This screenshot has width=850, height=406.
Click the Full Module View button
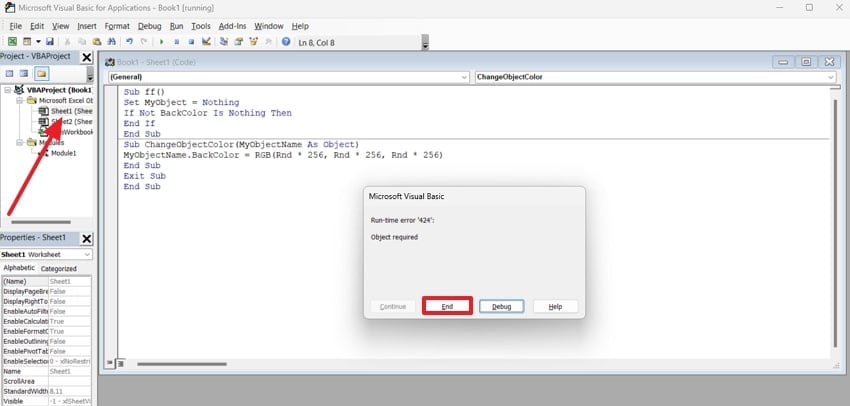121,363
